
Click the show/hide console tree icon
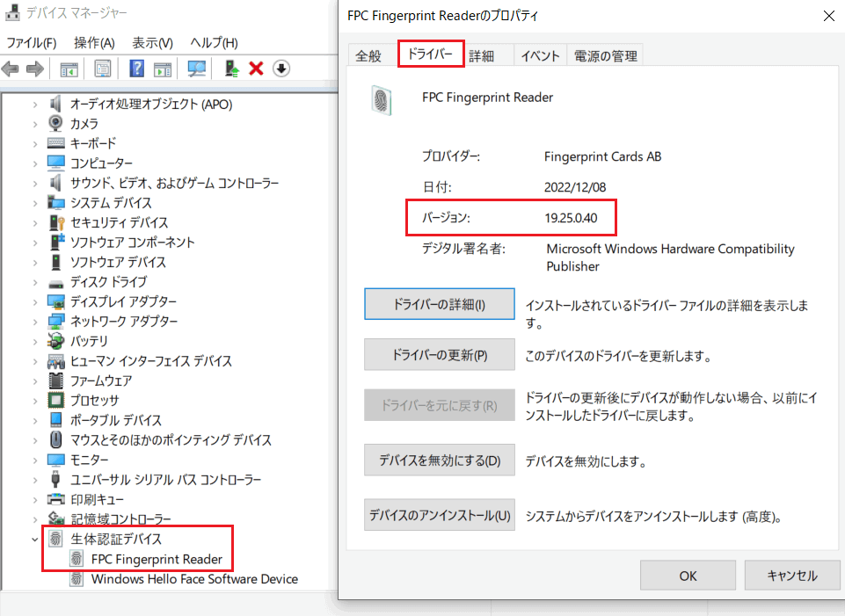pyautogui.click(x=69, y=69)
